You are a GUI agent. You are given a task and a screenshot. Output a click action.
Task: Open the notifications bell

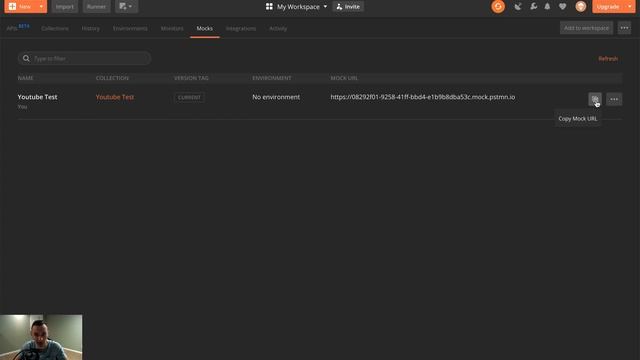[547, 7]
